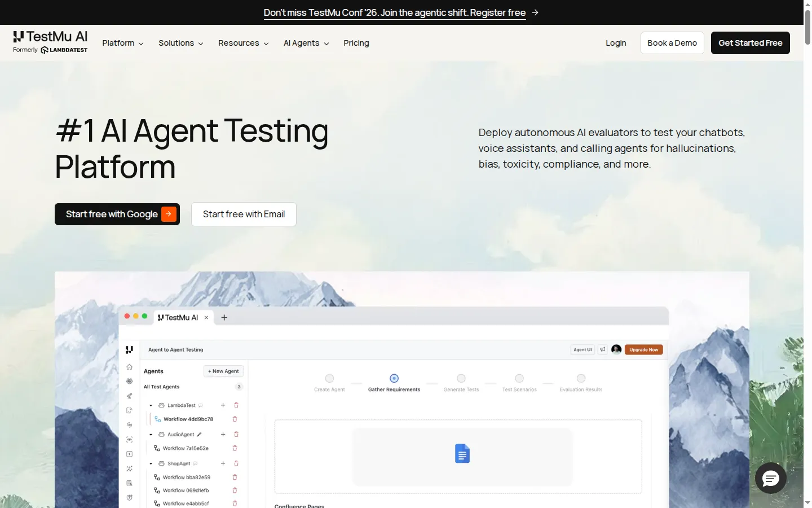812x508 pixels.
Task: Click the shield icon in demo sidebar
Action: 130,498
